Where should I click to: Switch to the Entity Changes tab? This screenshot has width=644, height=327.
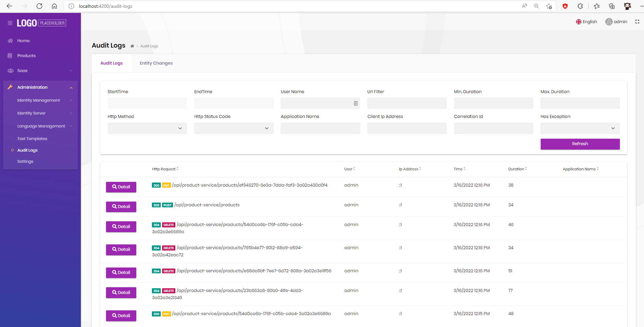tap(156, 63)
